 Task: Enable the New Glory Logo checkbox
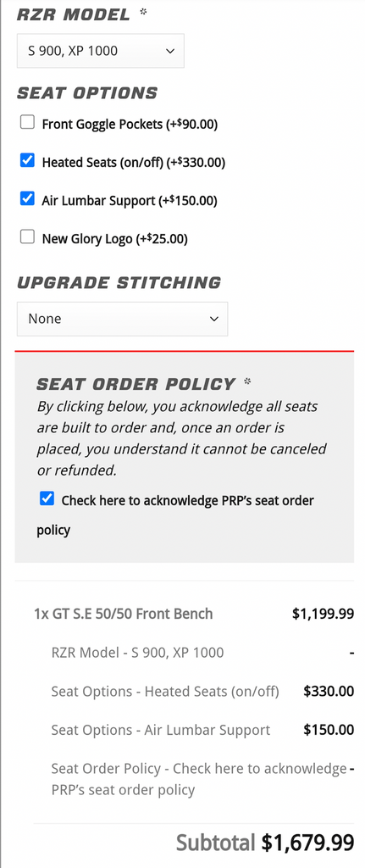click(27, 237)
